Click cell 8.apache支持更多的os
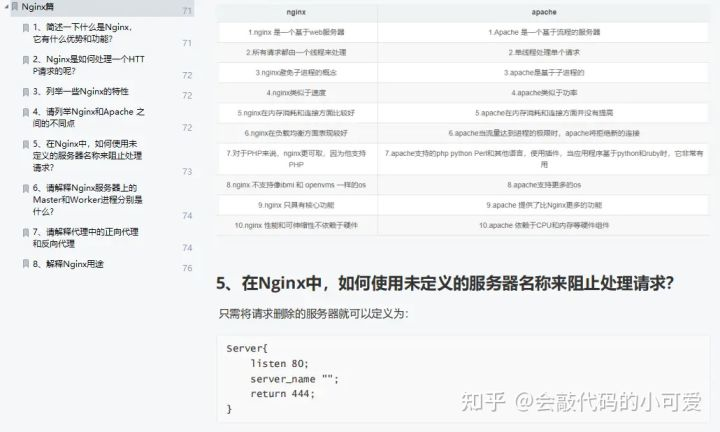The width and height of the screenshot is (720, 432). [544, 185]
